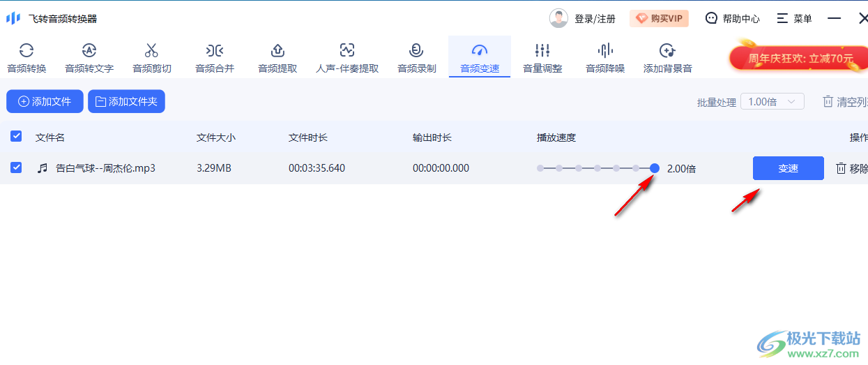Click 添加文件 add file button

pos(45,101)
